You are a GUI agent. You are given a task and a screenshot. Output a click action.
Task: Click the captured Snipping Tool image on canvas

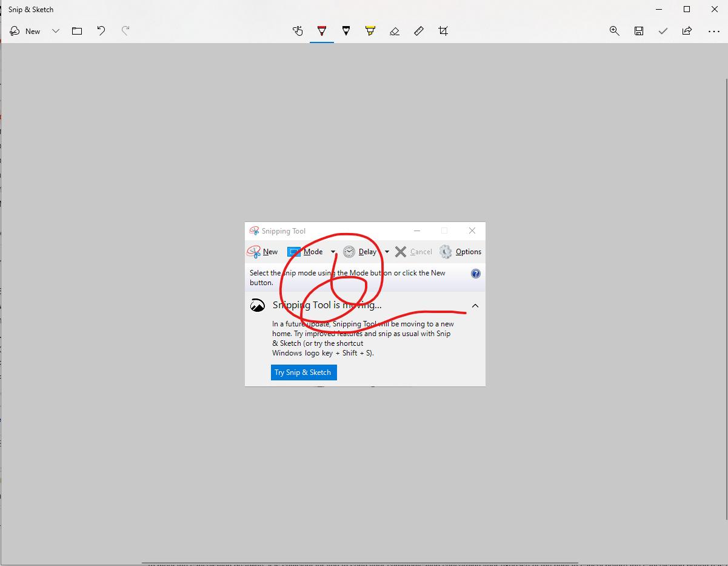coord(365,304)
